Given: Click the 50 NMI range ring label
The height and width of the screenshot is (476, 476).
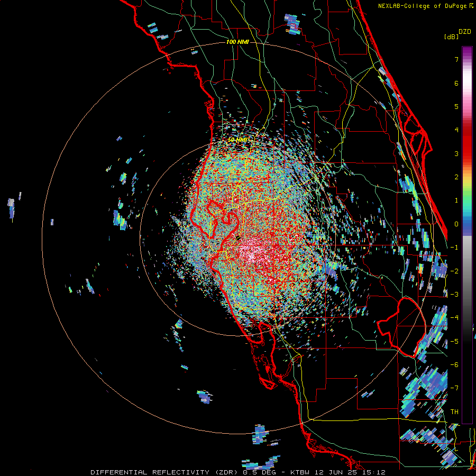Looking at the screenshot, I should coord(237,140).
